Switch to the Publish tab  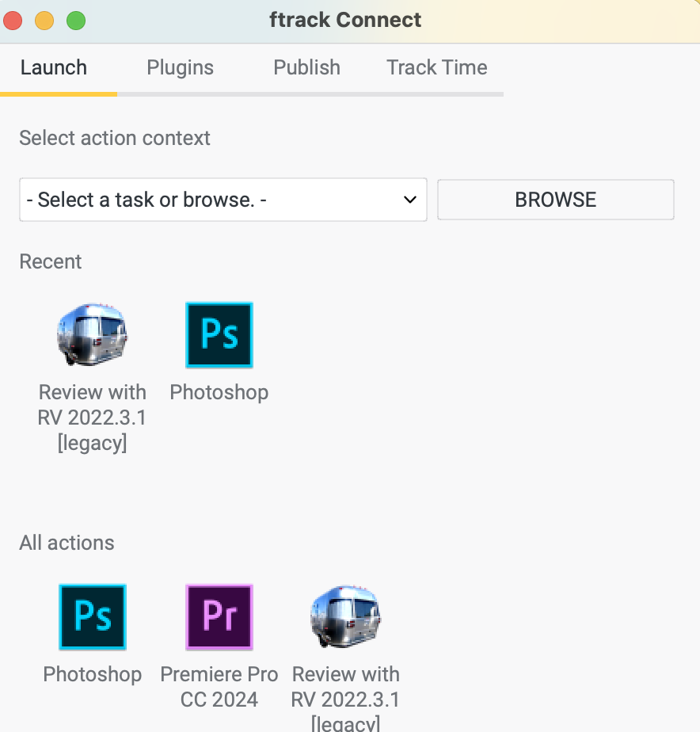pos(306,67)
